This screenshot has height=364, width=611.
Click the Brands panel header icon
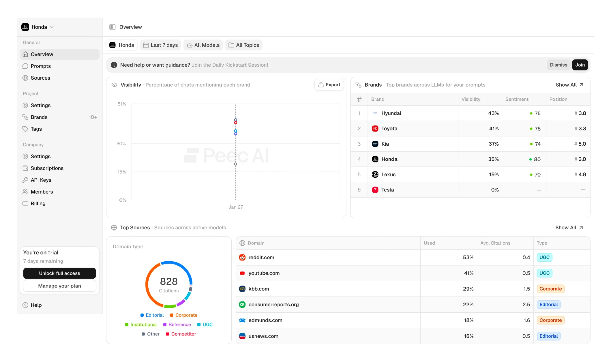click(359, 85)
